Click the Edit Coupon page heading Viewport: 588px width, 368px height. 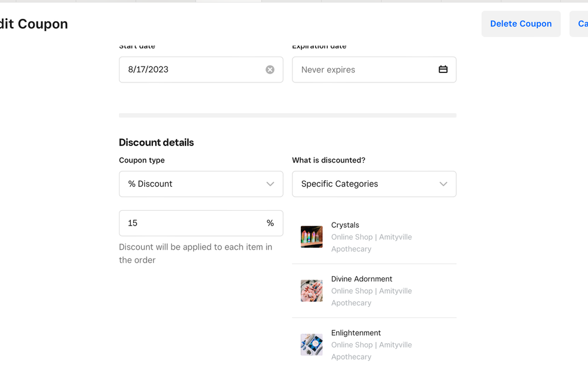[34, 24]
